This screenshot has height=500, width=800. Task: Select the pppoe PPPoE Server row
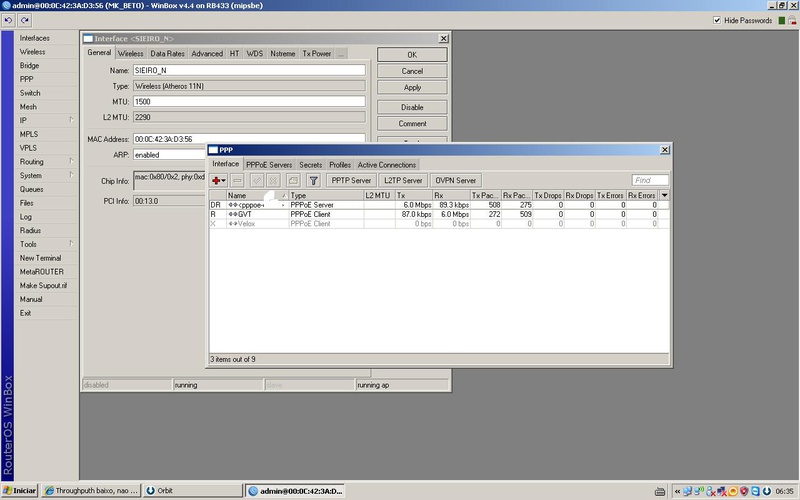(439, 205)
